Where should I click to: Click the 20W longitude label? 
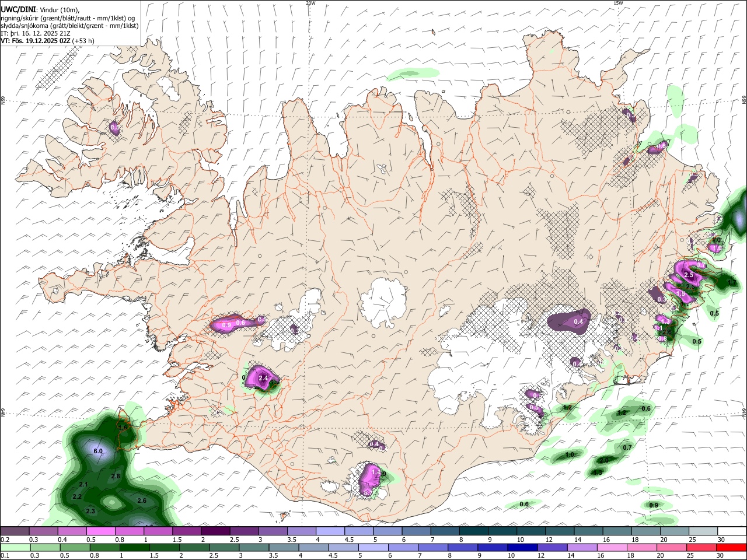point(310,3)
